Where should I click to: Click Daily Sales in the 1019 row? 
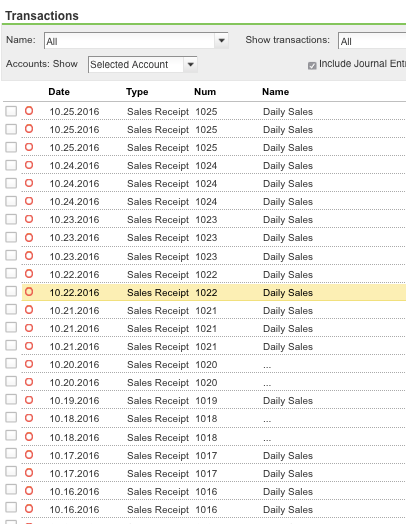288,401
